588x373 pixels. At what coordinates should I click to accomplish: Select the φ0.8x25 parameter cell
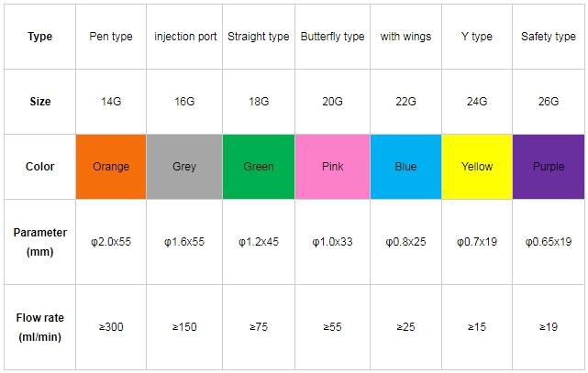405,242
